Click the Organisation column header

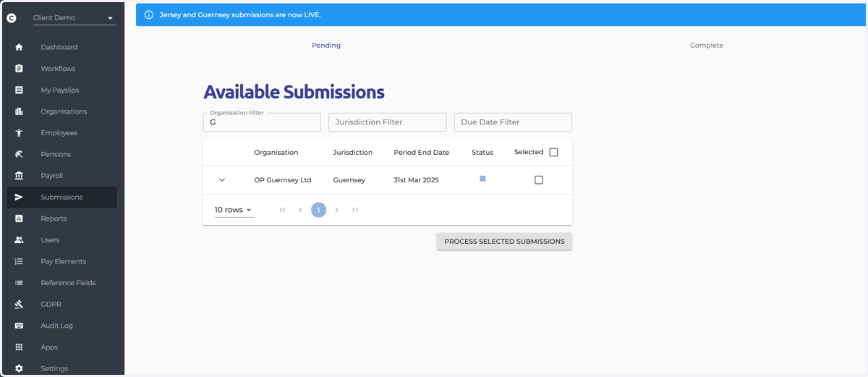click(x=276, y=153)
